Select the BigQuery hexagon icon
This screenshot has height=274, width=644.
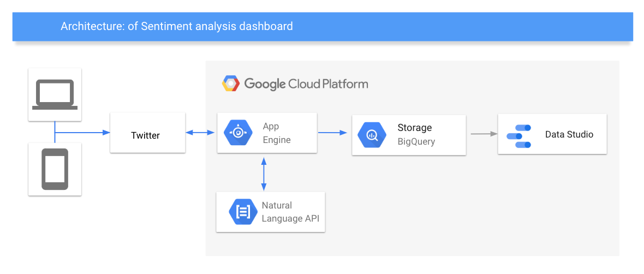coord(372,135)
